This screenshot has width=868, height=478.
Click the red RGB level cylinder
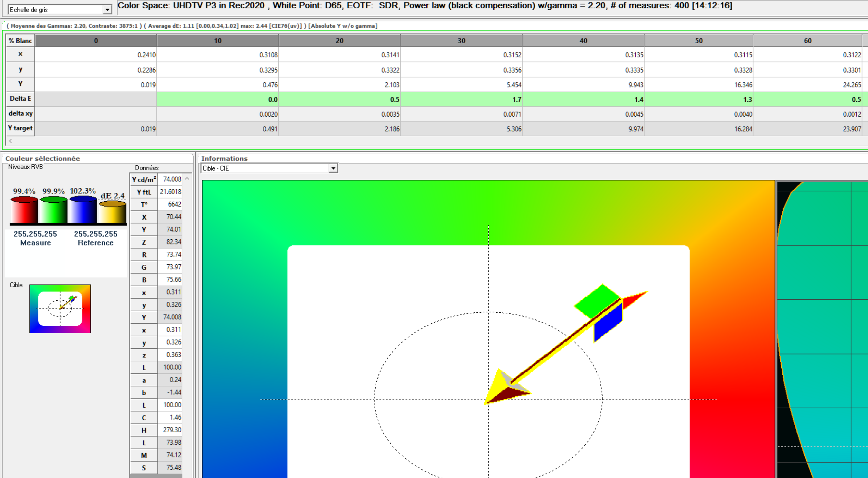pyautogui.click(x=24, y=210)
